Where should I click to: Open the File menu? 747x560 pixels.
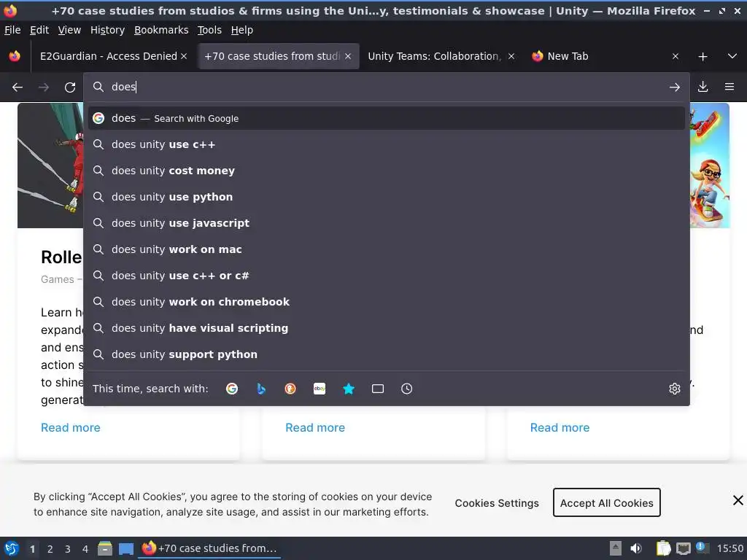(x=12, y=30)
